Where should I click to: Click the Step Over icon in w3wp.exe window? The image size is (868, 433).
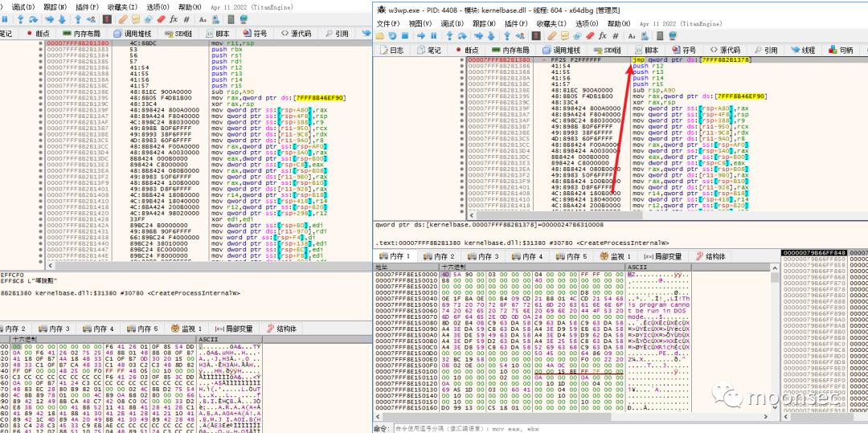pyautogui.click(x=462, y=36)
